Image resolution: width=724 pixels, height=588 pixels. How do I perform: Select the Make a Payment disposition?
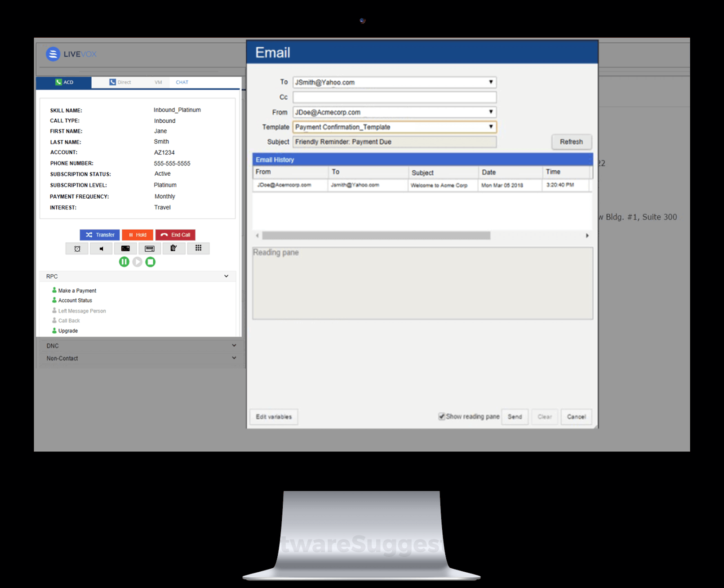(77, 290)
